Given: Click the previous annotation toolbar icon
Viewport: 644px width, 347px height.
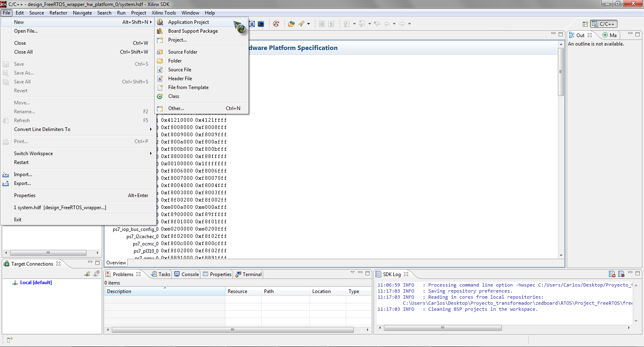Looking at the screenshot, I should coord(362,24).
